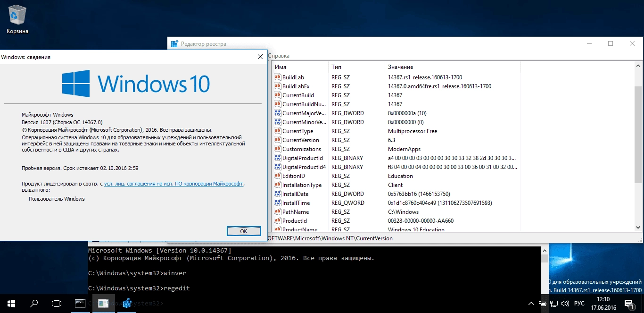Click value 0x5763bb16 (1466153750)
Image resolution: width=644 pixels, height=313 pixels.
(x=419, y=194)
